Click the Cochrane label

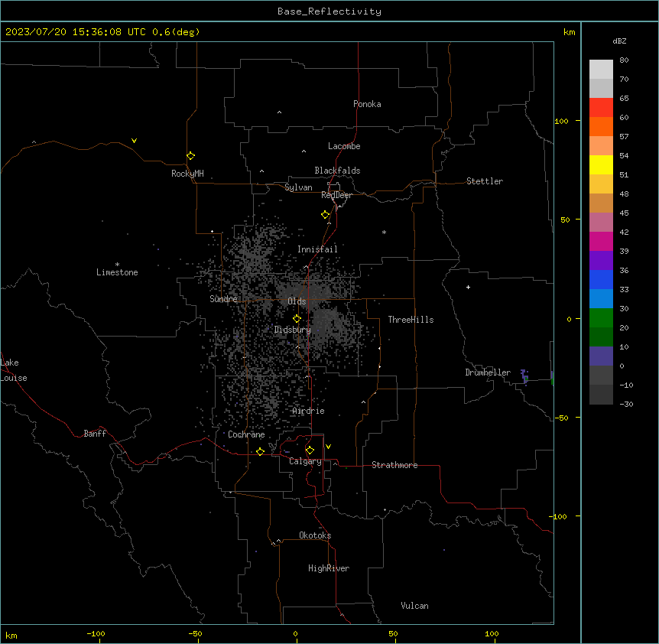click(x=246, y=434)
